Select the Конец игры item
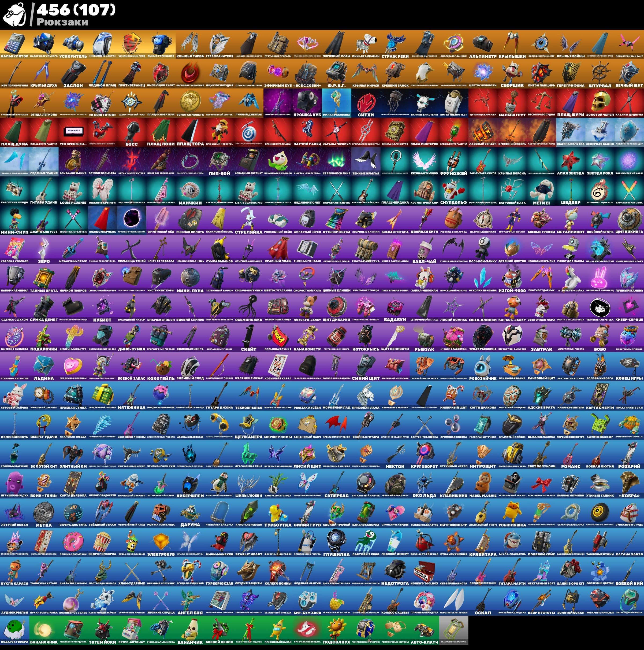644x650 pixels. [x=629, y=367]
